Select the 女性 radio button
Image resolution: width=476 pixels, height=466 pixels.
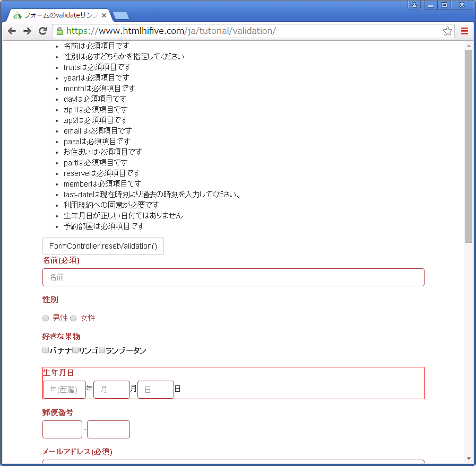point(74,318)
